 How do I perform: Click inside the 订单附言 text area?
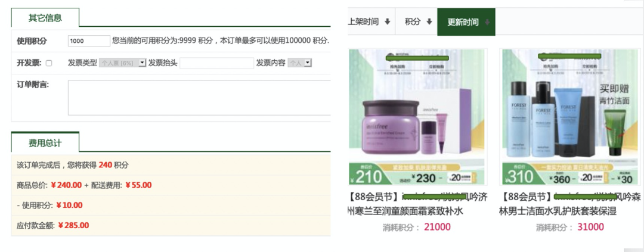pos(200,98)
